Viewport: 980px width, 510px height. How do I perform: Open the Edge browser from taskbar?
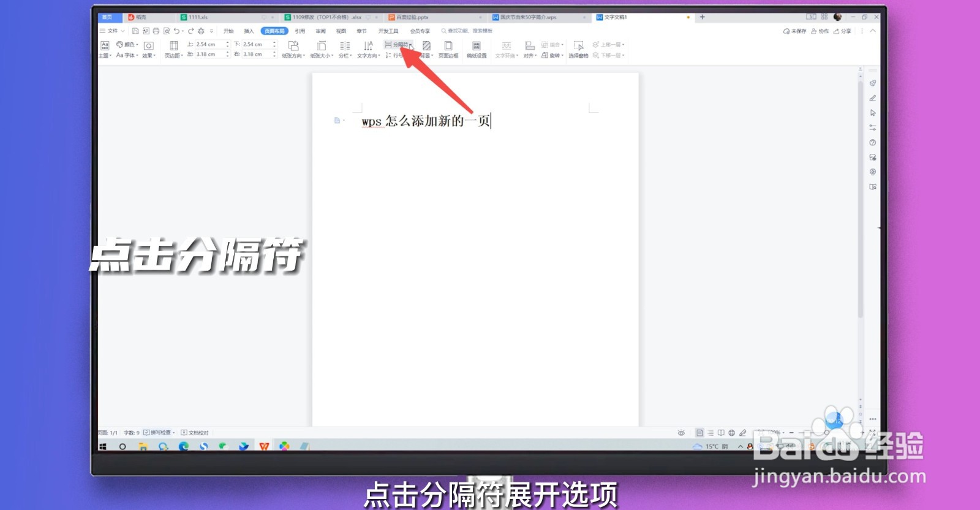point(183,446)
